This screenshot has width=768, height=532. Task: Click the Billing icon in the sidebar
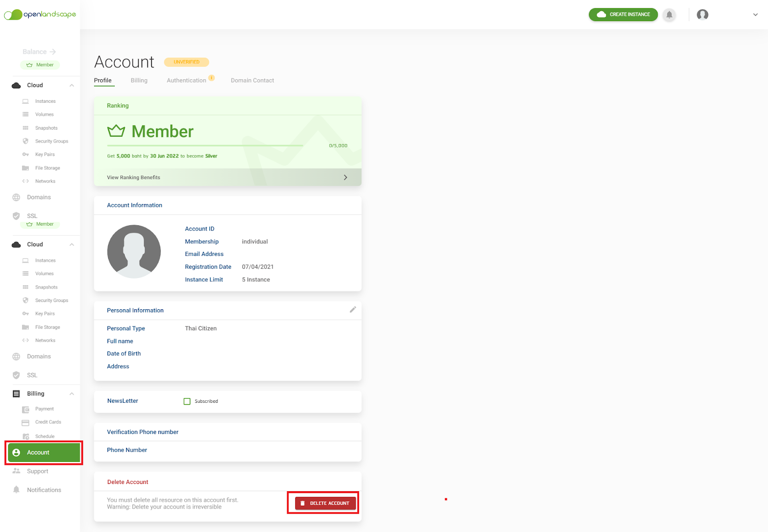click(16, 394)
